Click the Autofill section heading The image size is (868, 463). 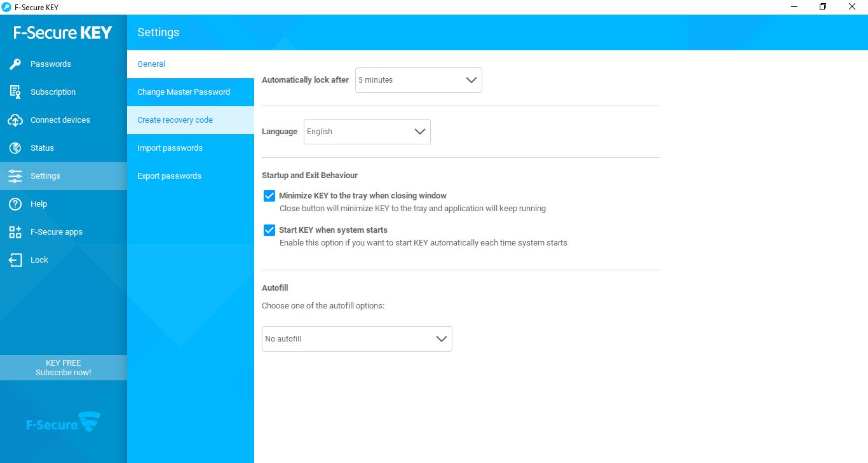click(x=275, y=288)
